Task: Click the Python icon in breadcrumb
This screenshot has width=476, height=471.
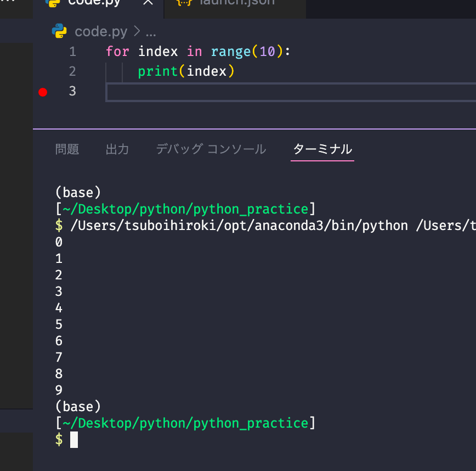Action: point(59,31)
